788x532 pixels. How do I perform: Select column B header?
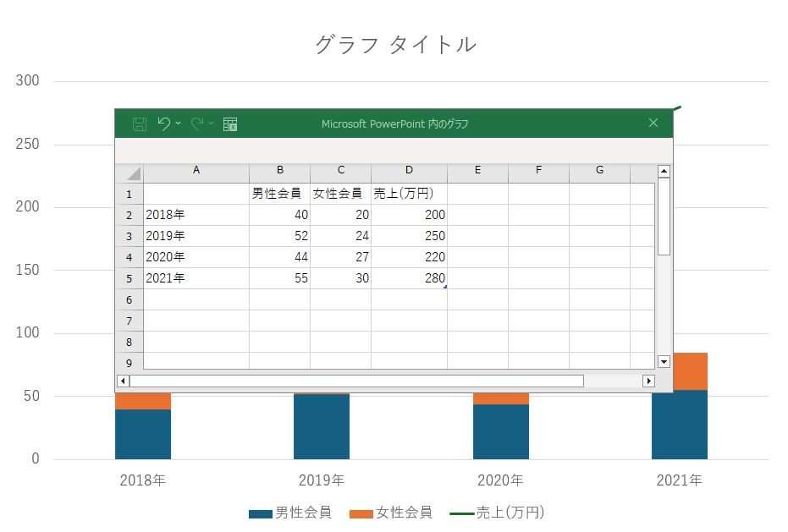click(x=280, y=170)
